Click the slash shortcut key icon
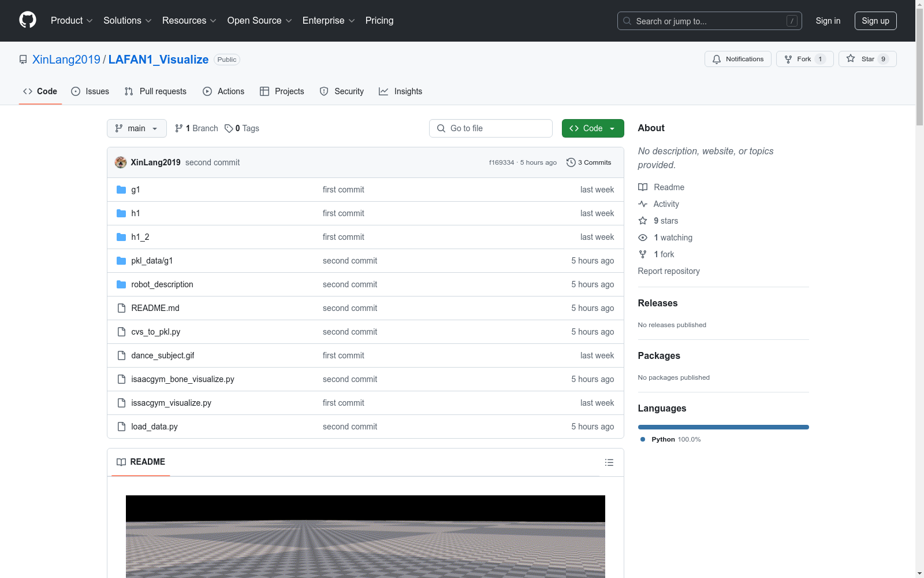 coord(792,21)
